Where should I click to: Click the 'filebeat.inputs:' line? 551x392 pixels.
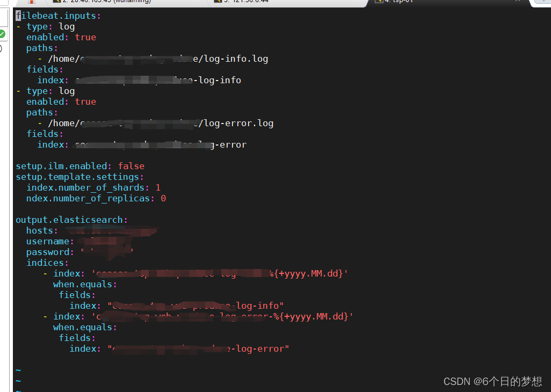(59, 16)
